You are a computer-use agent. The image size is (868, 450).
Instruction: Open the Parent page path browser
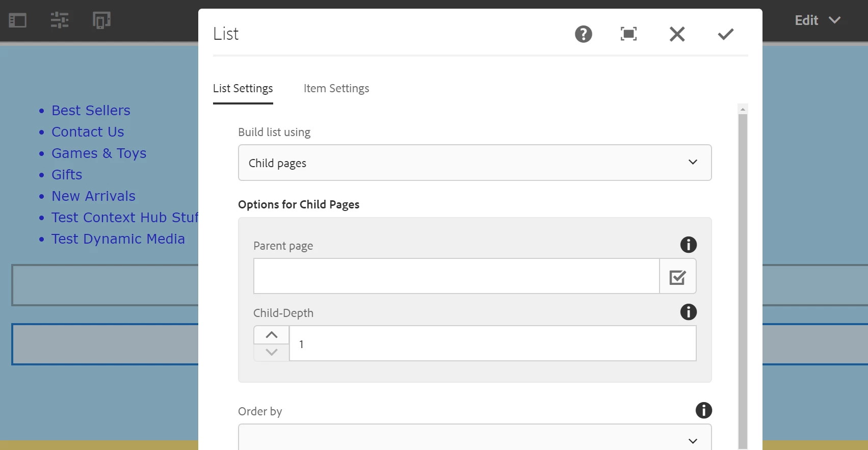click(677, 277)
